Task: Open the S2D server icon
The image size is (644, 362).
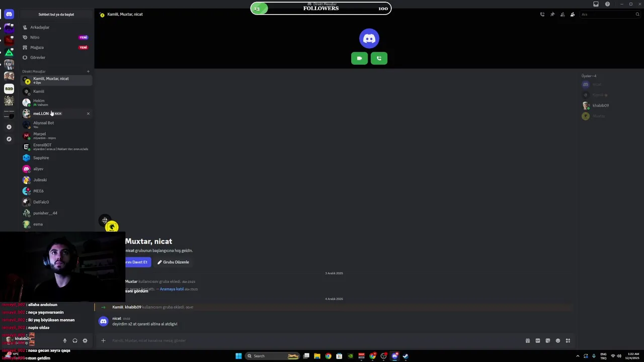Action: pyautogui.click(x=9, y=88)
